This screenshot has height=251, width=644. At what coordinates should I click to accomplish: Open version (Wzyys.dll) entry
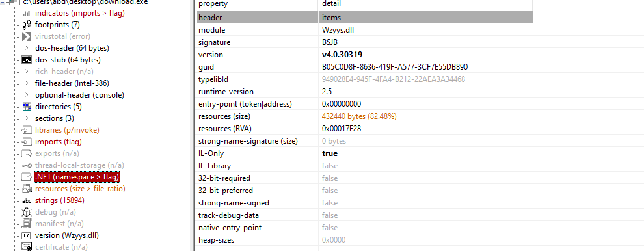(x=66, y=236)
